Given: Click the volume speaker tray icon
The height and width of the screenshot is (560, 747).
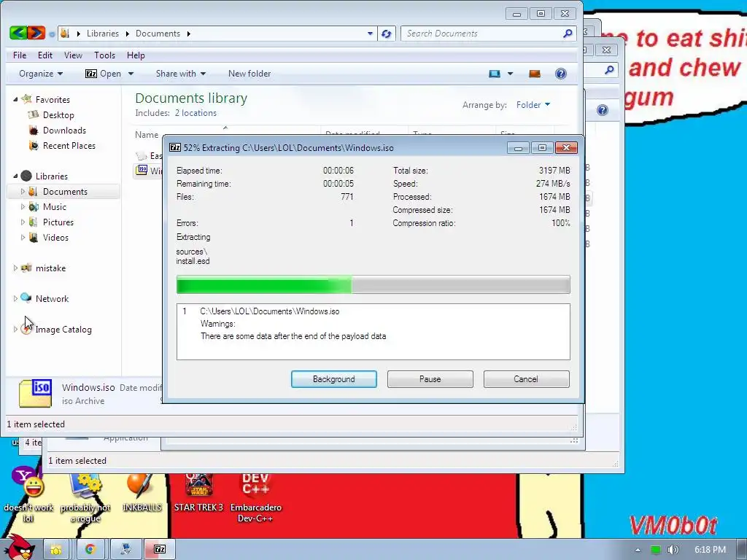Looking at the screenshot, I should click(x=673, y=550).
